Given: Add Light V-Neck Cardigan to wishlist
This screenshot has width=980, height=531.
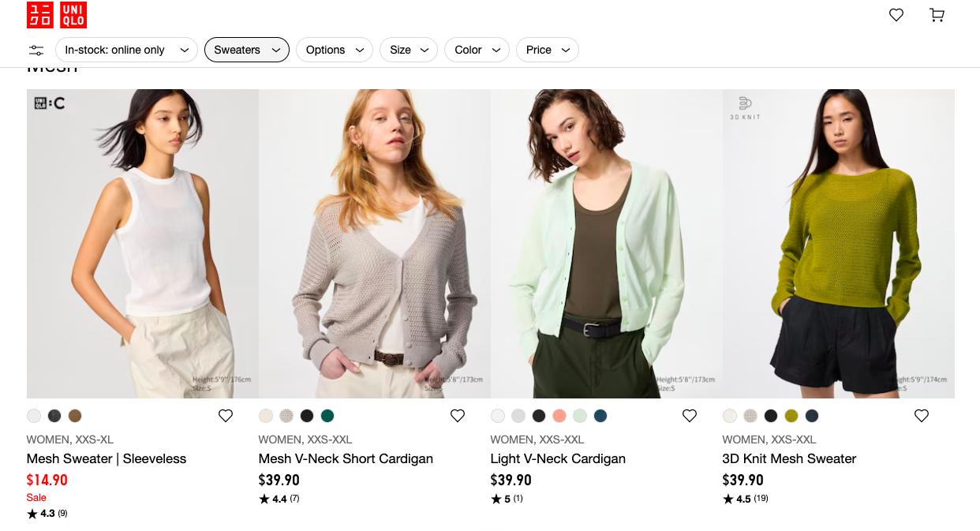Looking at the screenshot, I should [690, 416].
